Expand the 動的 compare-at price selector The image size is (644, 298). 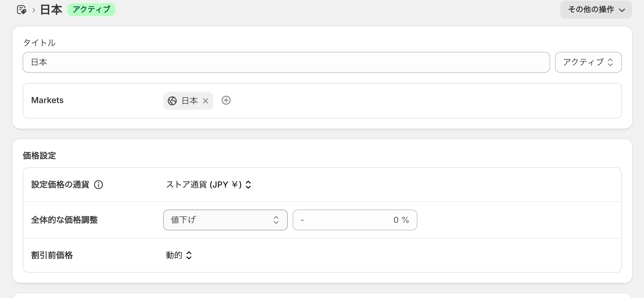pos(179,255)
